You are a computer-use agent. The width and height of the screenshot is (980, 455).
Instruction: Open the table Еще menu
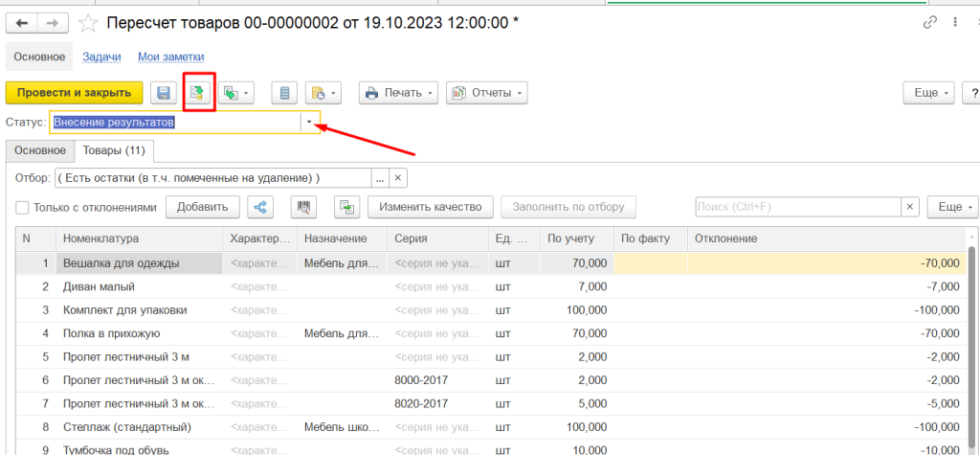click(952, 207)
